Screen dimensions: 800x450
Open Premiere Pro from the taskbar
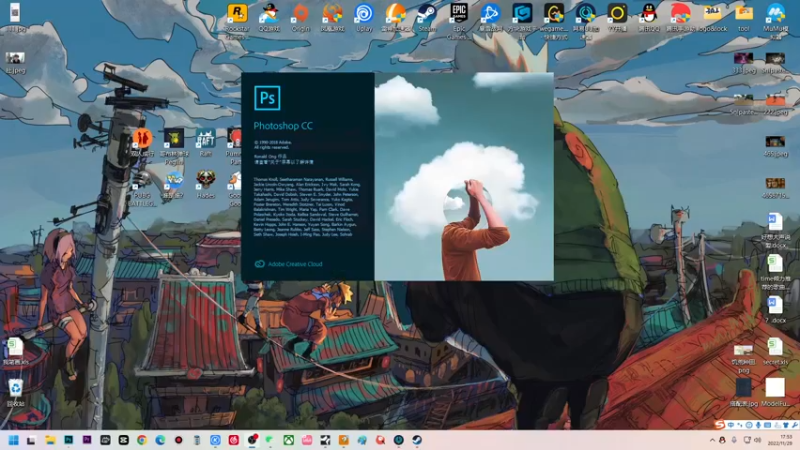tap(87, 440)
